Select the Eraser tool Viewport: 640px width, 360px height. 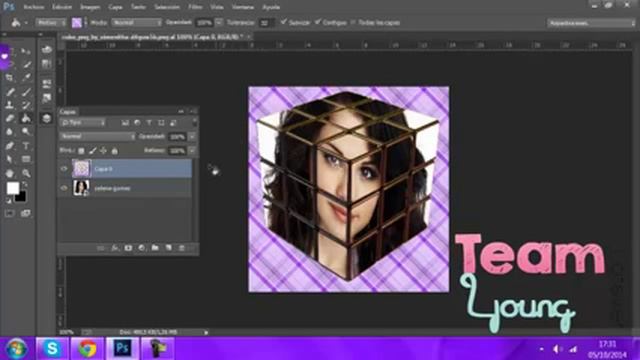click(x=10, y=118)
